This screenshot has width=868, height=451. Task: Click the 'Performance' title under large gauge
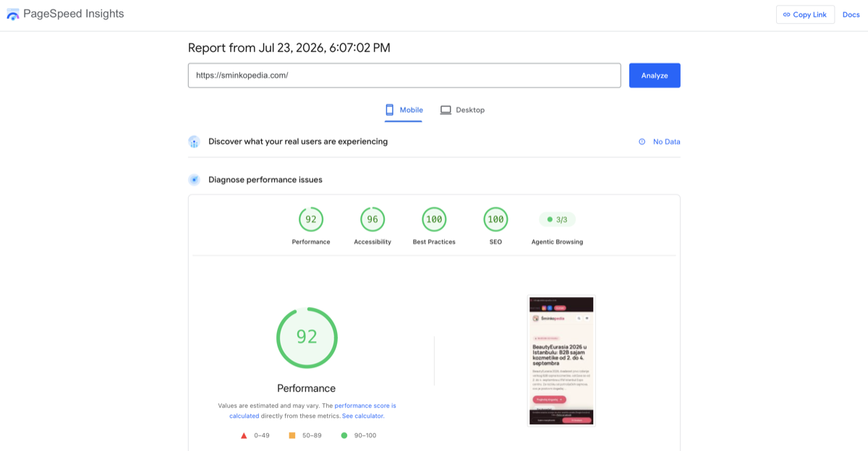tap(307, 388)
